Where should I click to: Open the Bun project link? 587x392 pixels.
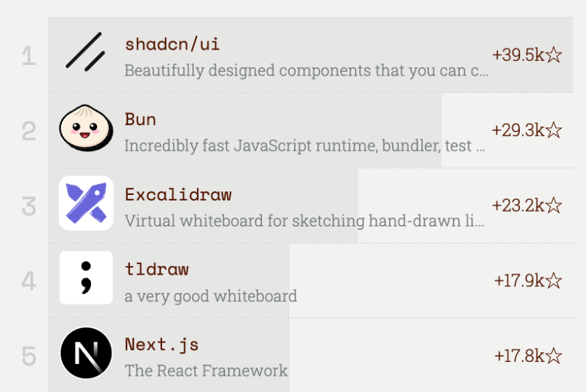[140, 119]
